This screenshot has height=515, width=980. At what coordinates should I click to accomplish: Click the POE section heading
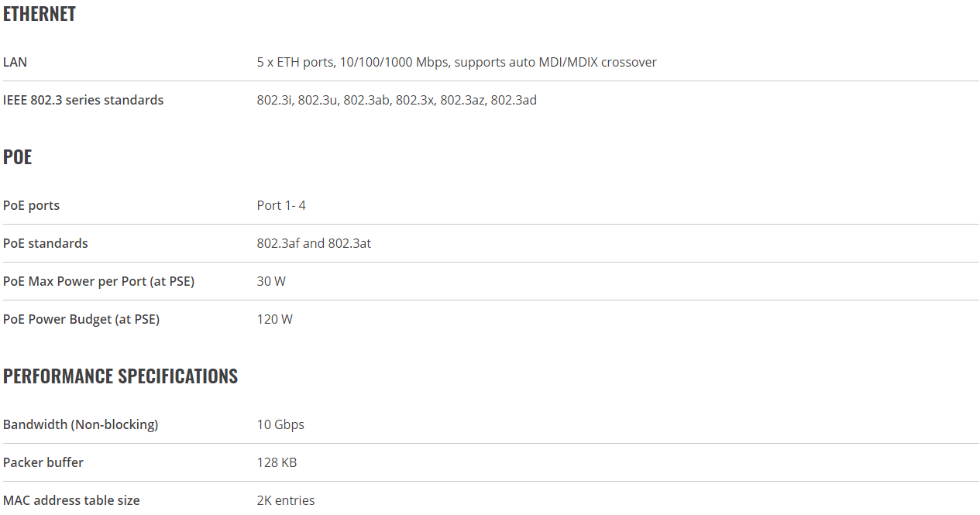[x=18, y=156]
